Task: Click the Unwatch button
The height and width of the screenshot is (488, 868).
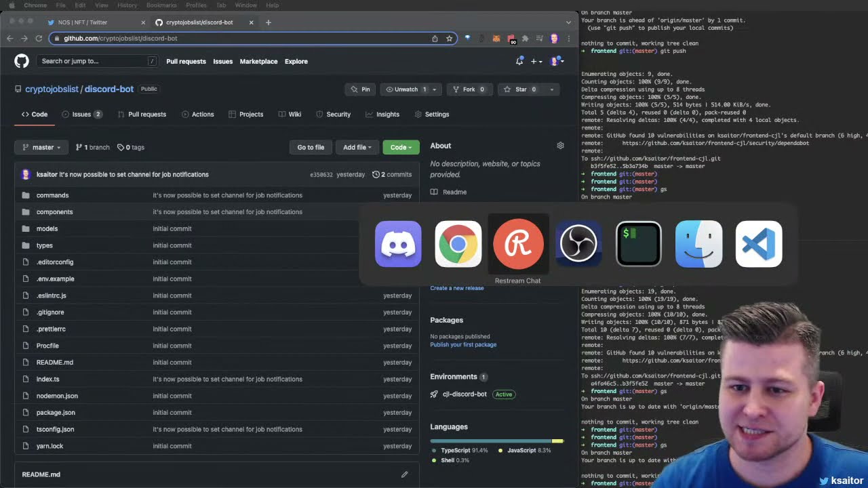Action: click(x=405, y=89)
